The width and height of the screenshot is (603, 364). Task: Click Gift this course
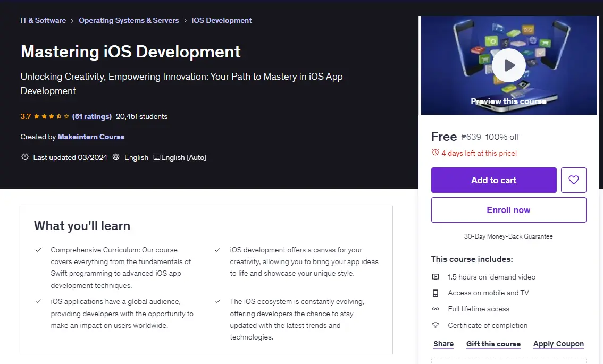[493, 344]
